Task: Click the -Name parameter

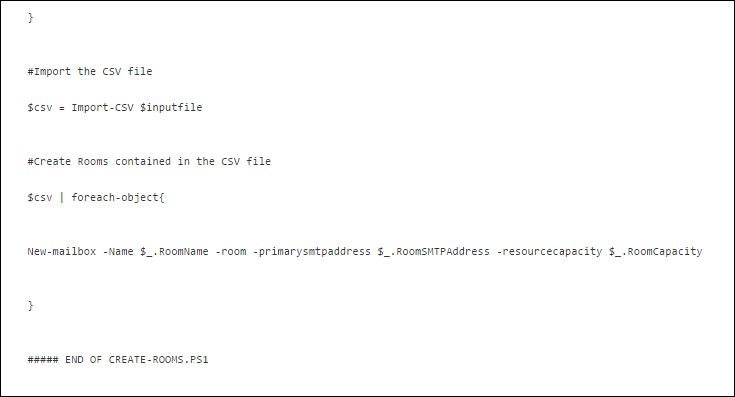Action: coord(118,251)
